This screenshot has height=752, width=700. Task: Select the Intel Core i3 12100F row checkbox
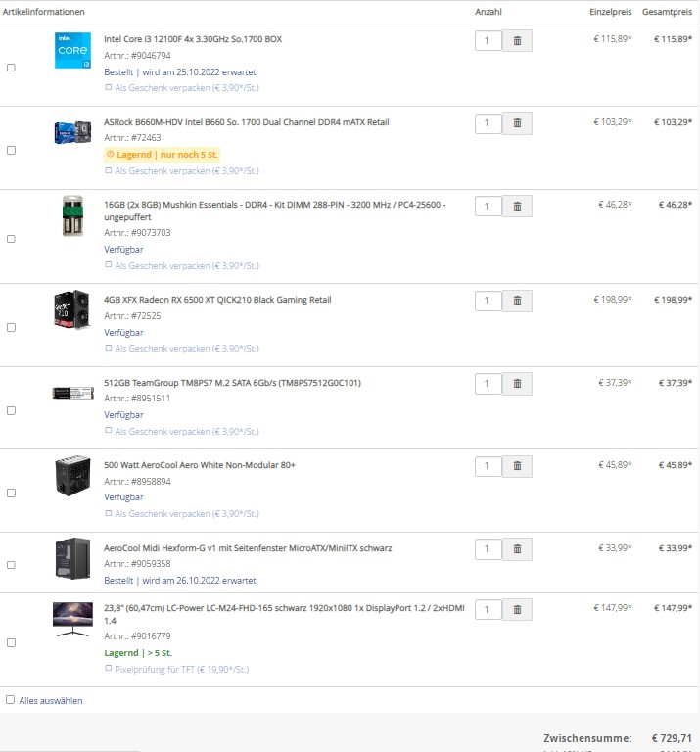tap(11, 68)
